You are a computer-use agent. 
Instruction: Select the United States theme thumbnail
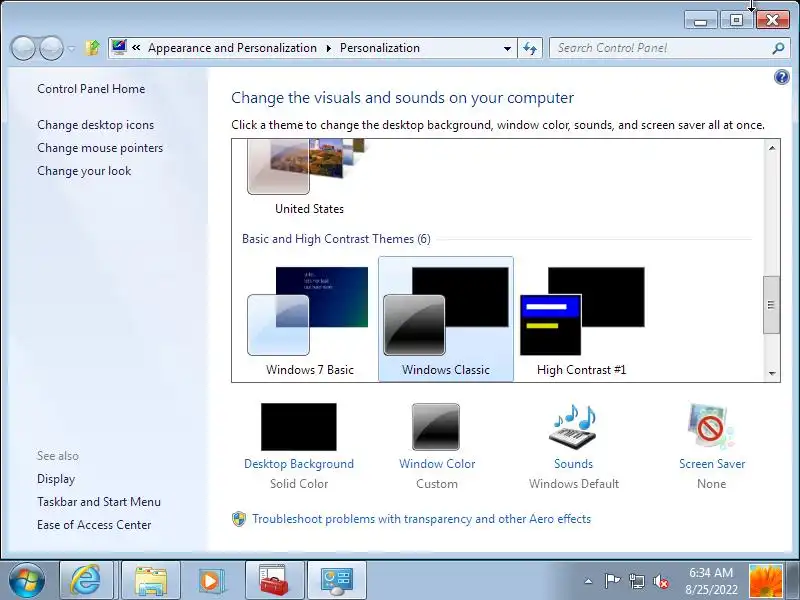[307, 167]
